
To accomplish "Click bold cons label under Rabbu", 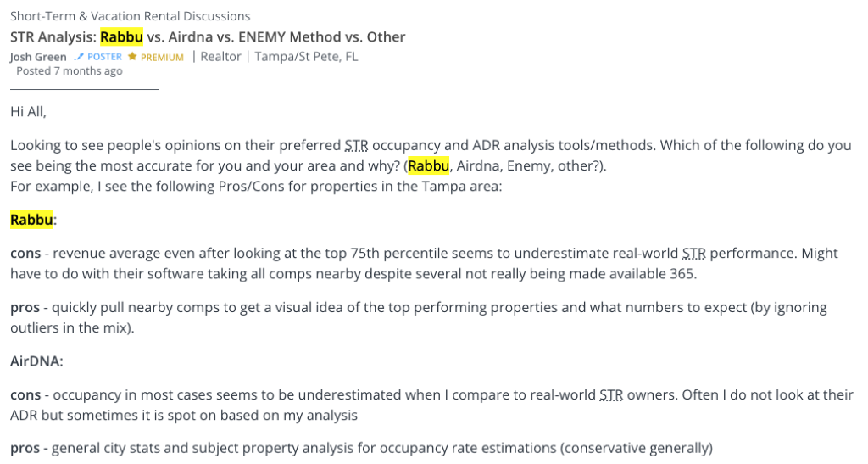I will 25,254.
